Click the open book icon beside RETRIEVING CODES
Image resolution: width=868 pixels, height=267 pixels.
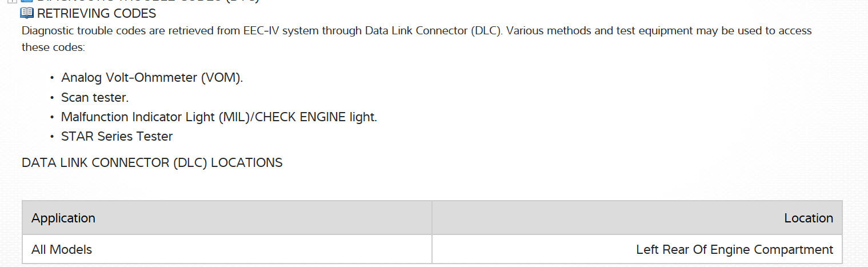[x=27, y=13]
